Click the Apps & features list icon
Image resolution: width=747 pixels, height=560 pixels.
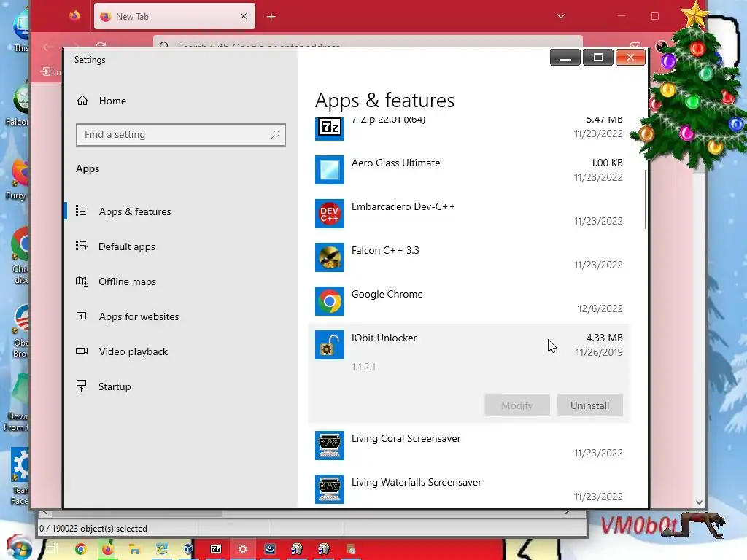pos(82,211)
